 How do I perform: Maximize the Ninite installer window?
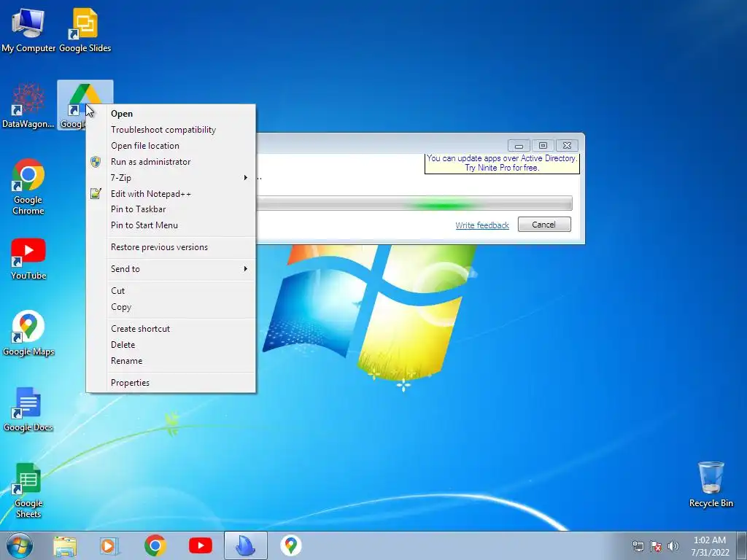click(x=543, y=145)
